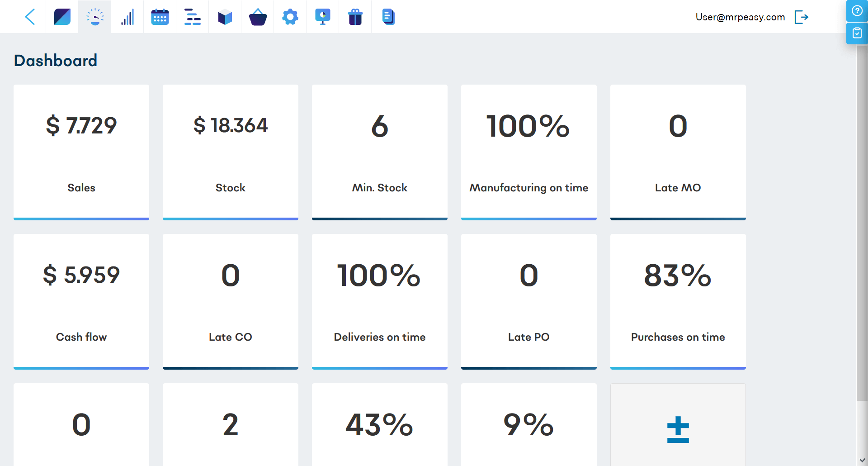868x466 pixels.
Task: Open the documents page icon
Action: coord(388,17)
